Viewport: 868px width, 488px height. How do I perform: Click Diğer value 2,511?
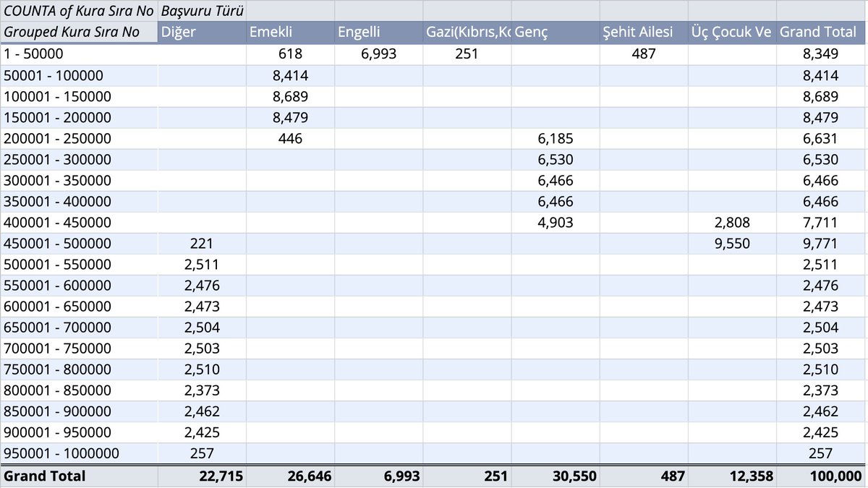(x=202, y=264)
